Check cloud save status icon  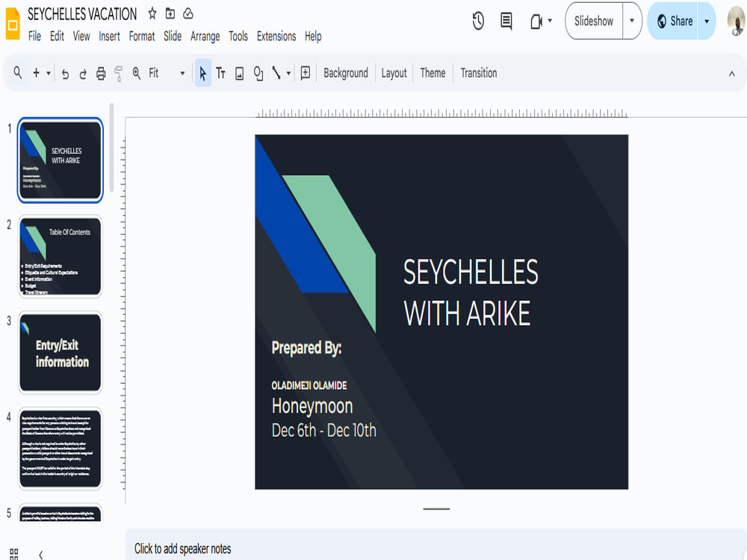pyautogui.click(x=188, y=13)
